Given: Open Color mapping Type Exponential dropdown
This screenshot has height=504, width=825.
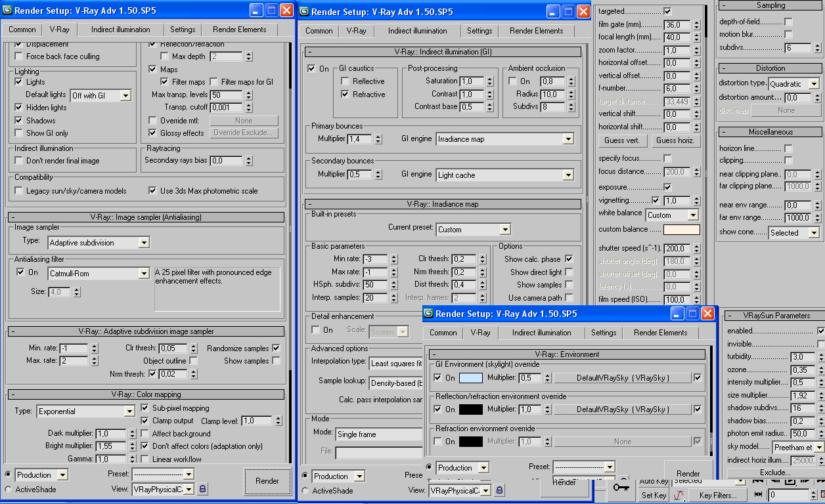Looking at the screenshot, I should pyautogui.click(x=85, y=411).
